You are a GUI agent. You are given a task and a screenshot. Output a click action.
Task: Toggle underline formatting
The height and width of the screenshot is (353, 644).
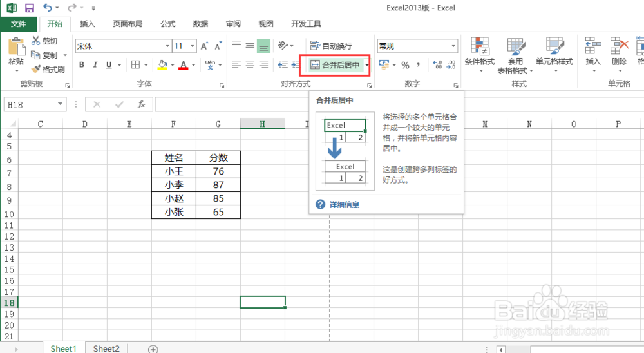(109, 64)
